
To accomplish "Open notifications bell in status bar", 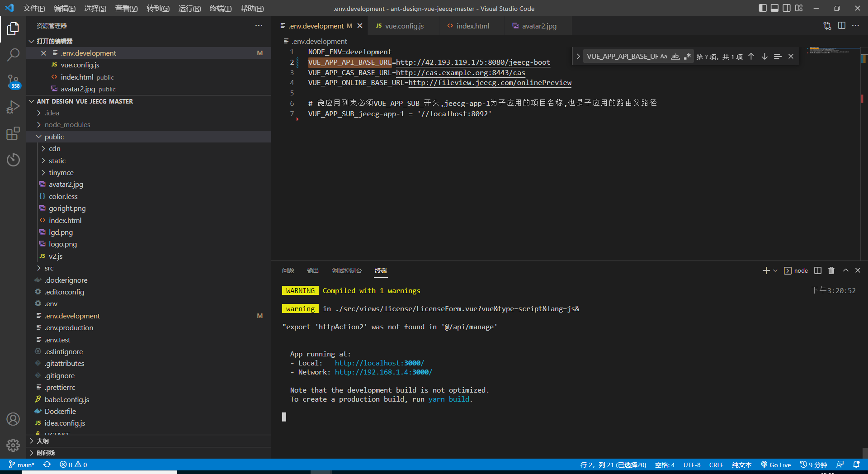I will click(x=856, y=465).
